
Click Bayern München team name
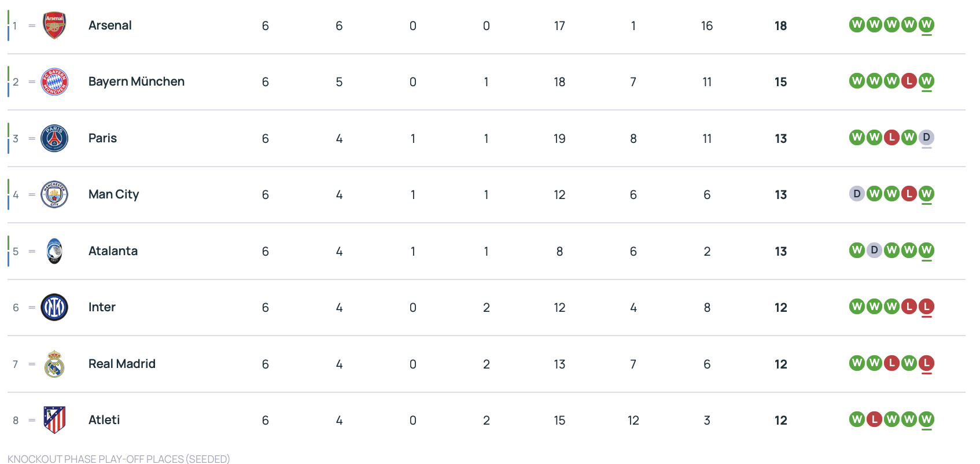coord(136,82)
